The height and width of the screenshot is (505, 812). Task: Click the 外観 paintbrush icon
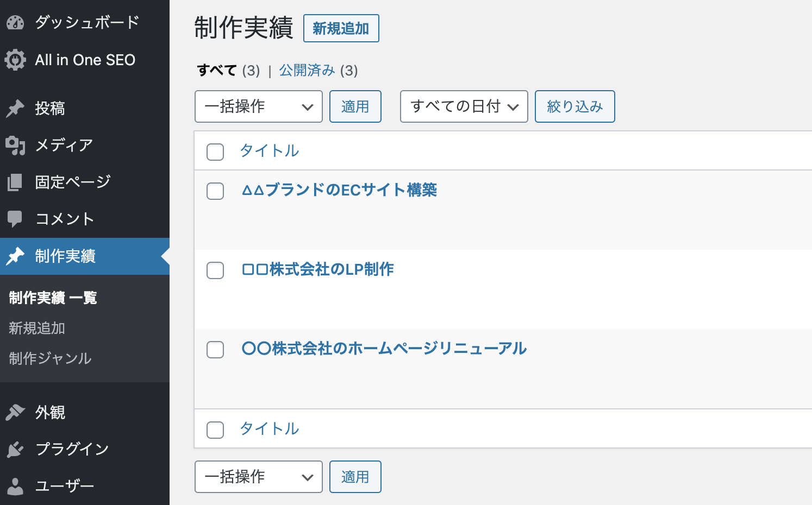click(x=15, y=412)
